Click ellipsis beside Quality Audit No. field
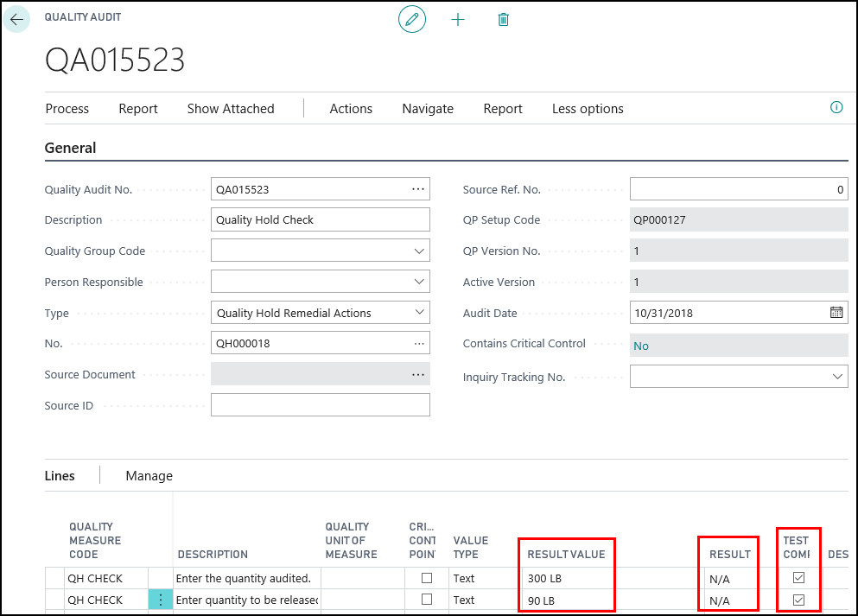The height and width of the screenshot is (616, 858). pos(418,189)
